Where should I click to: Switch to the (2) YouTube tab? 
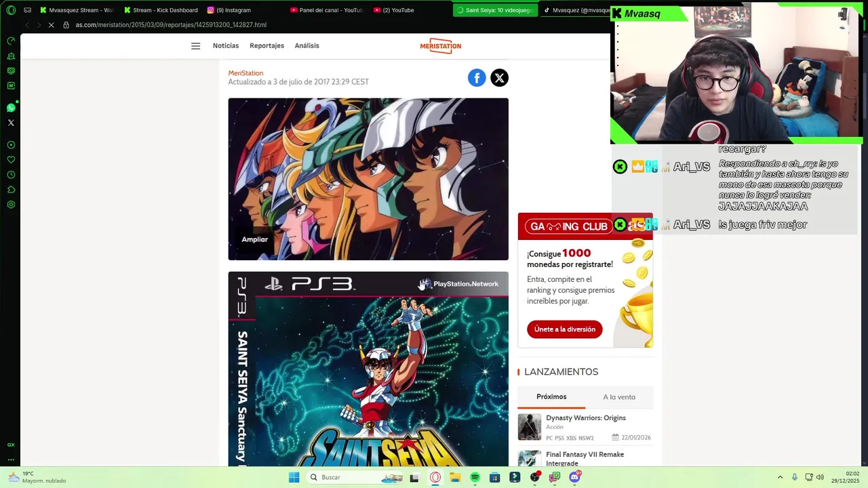pos(411,10)
